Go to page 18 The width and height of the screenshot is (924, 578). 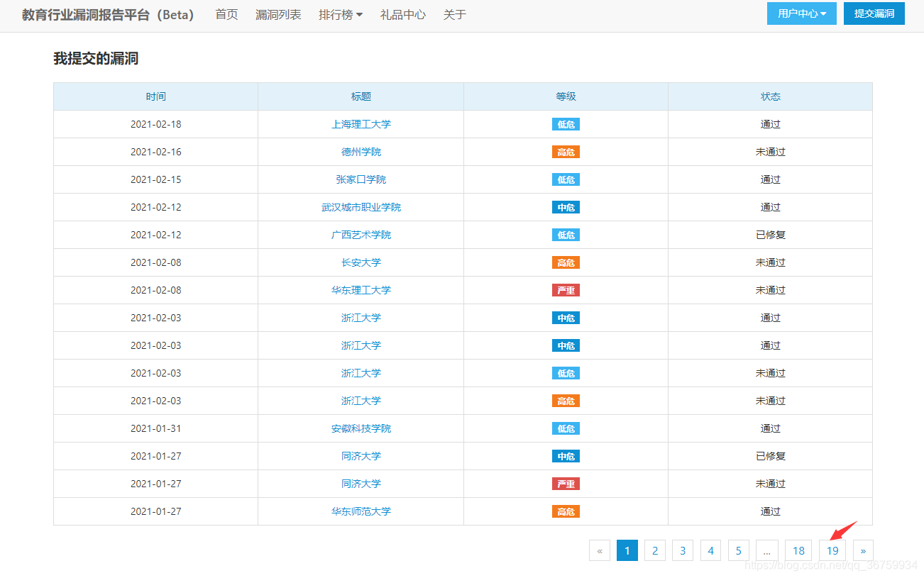[798, 550]
